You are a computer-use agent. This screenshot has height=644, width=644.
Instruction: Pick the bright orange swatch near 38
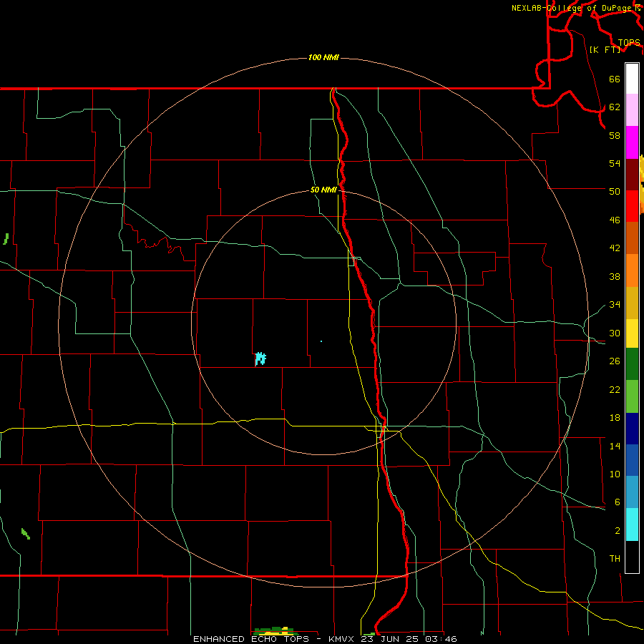coord(632,270)
